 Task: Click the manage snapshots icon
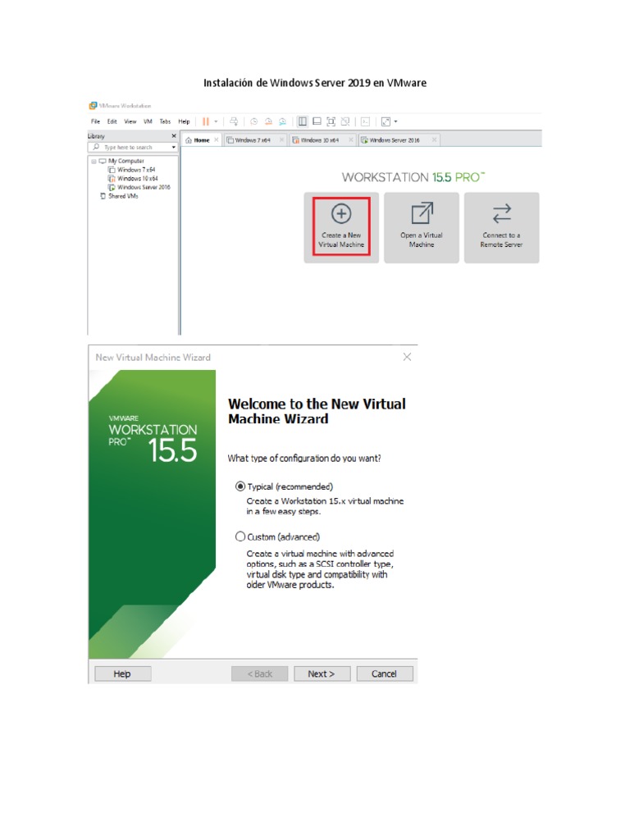point(282,121)
